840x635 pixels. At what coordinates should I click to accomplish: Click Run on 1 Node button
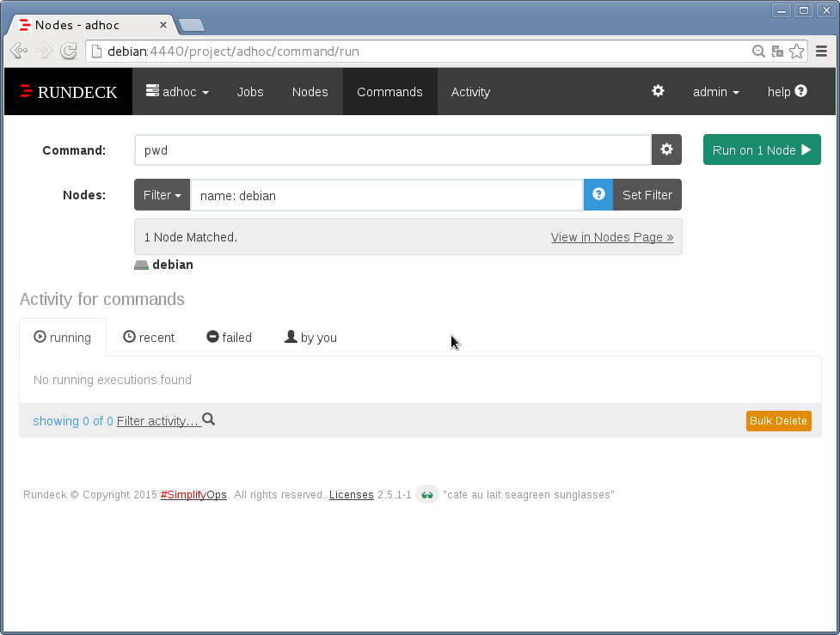(x=762, y=150)
